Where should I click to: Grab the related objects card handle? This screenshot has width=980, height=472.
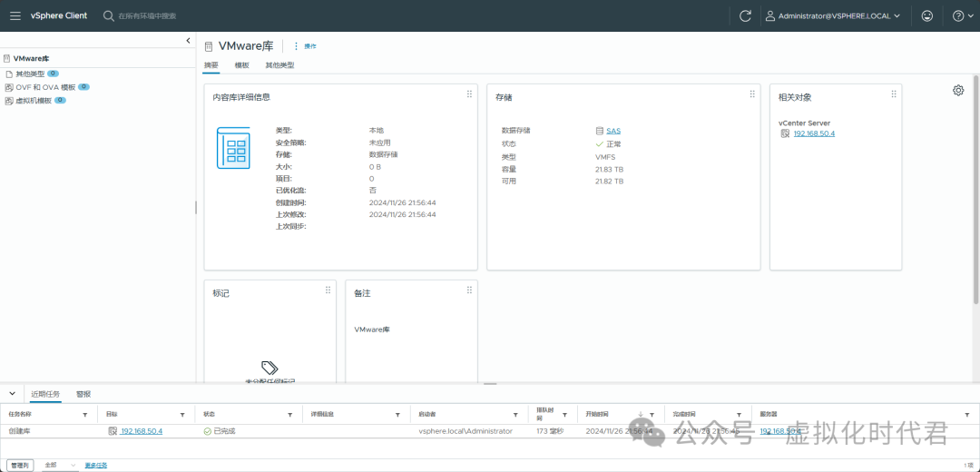click(894, 93)
